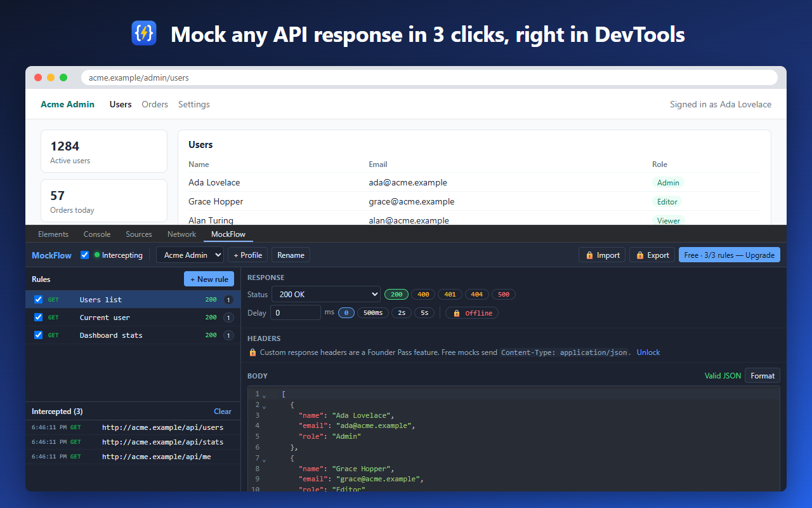Fold the object starting on line 7
The height and width of the screenshot is (508, 812).
(x=264, y=460)
